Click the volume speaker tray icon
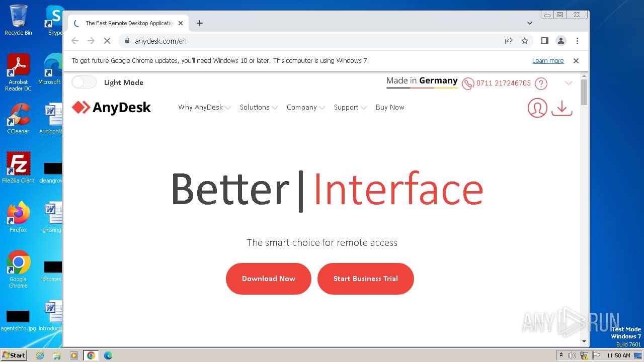Image resolution: width=644 pixels, height=362 pixels. 572,355
